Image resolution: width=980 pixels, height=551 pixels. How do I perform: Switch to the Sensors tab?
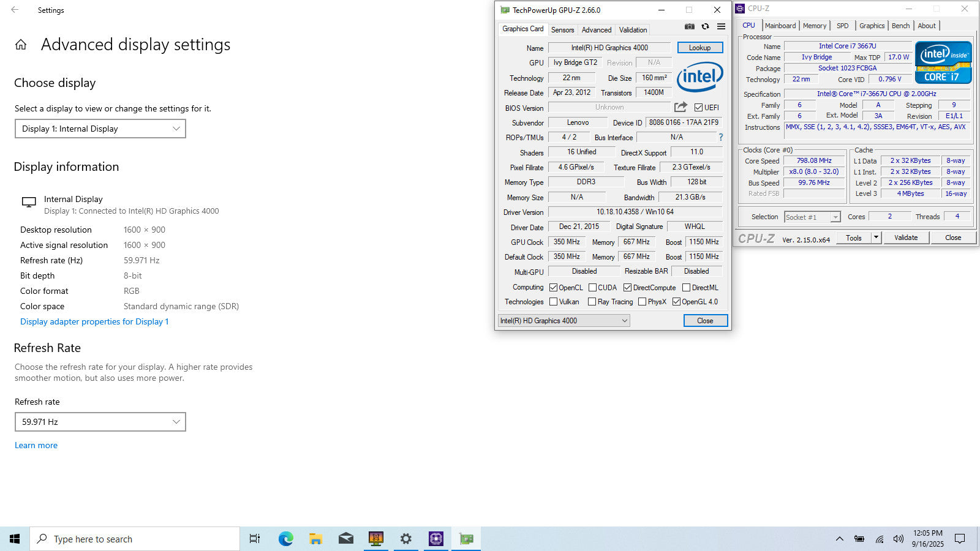(562, 29)
